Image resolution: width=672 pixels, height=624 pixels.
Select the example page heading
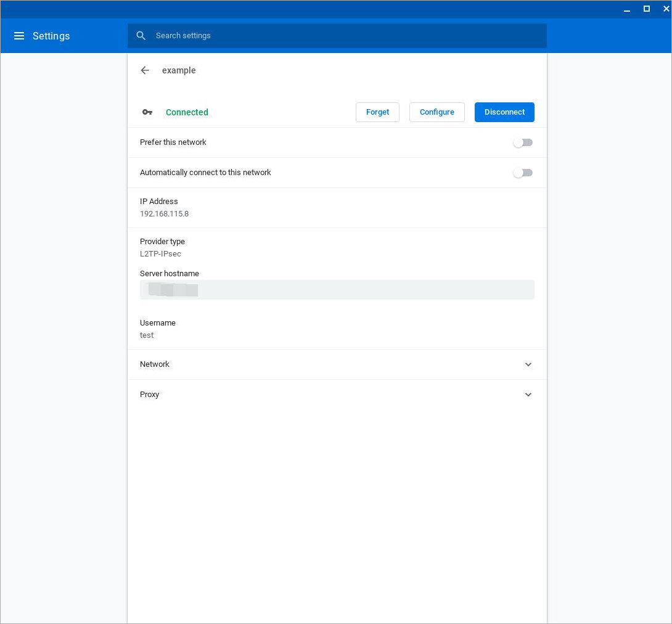pos(179,70)
